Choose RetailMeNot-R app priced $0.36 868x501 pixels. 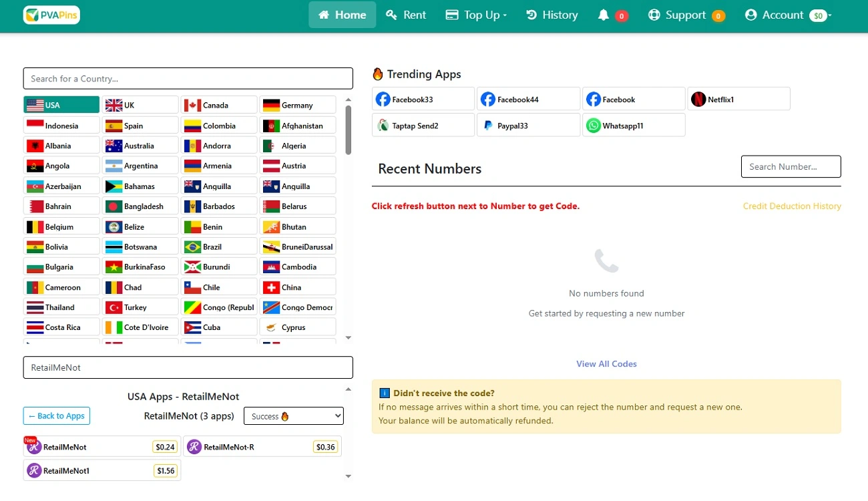click(x=262, y=447)
